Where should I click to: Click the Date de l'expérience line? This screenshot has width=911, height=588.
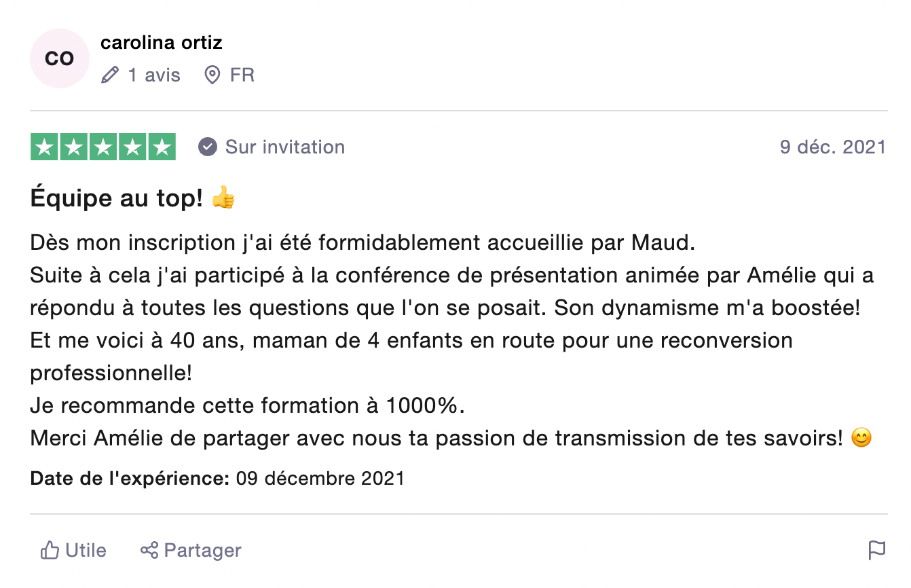click(x=217, y=478)
